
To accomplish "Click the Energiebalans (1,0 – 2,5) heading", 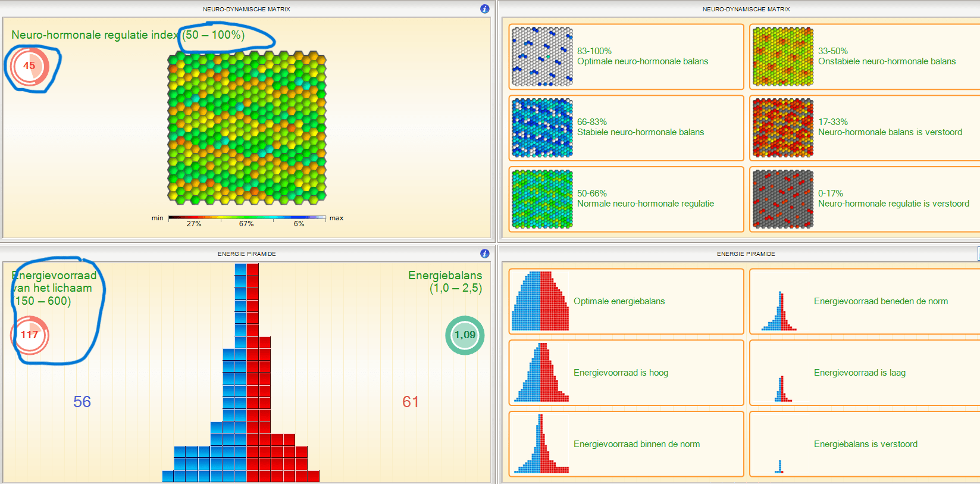I will [445, 282].
